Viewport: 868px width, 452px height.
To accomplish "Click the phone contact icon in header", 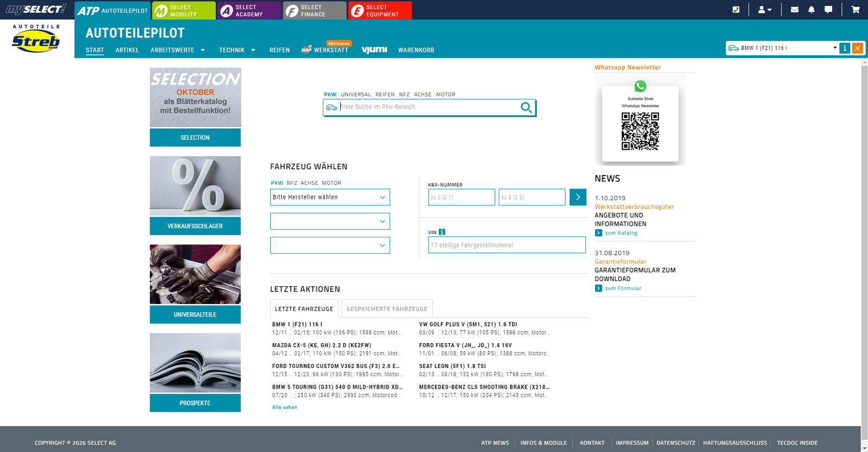I will (736, 9).
